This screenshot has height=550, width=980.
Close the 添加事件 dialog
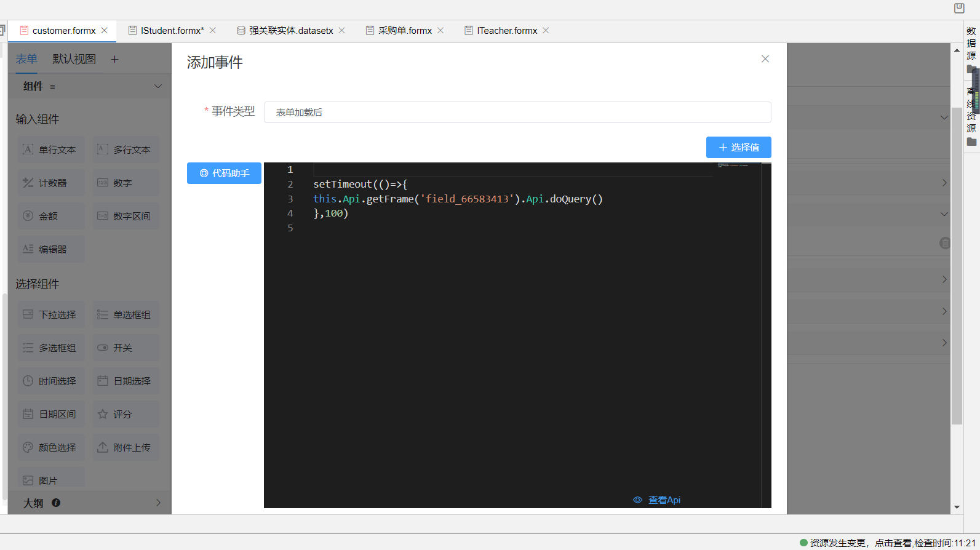pyautogui.click(x=765, y=59)
